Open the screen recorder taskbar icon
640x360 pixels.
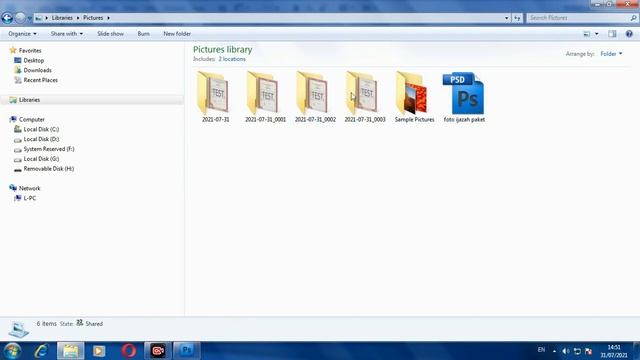click(x=158, y=351)
